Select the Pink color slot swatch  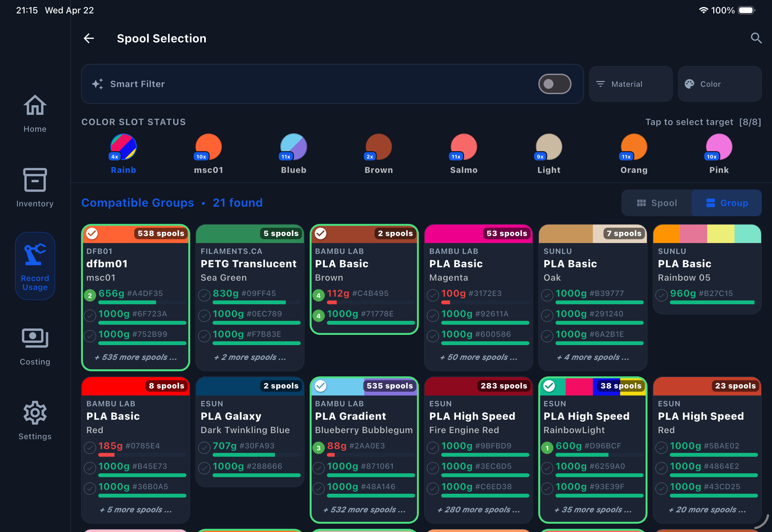(x=719, y=147)
